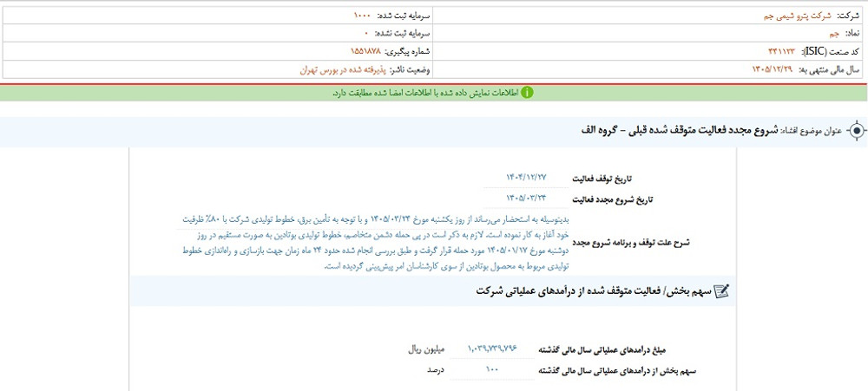868x391 pixels.
Task: Click the segment share value ۱۰۰
Action: 492,368
